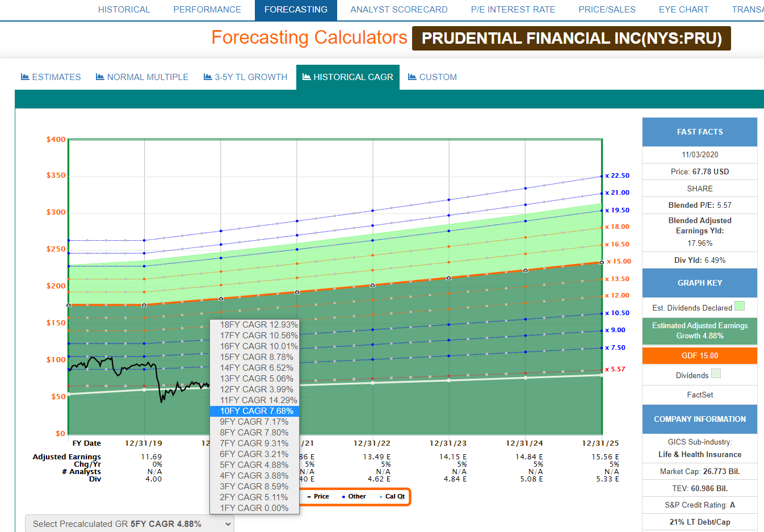Choose 11FY CAGR 14.29% option

click(255, 400)
